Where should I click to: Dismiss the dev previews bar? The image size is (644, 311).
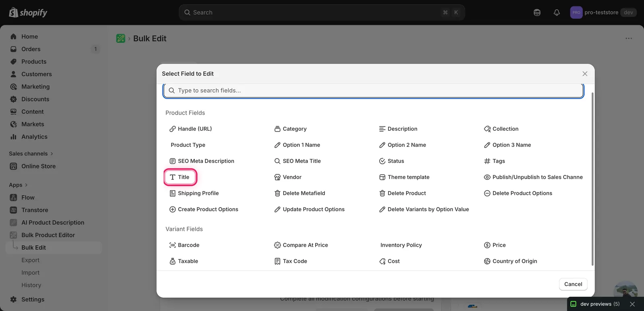coord(632,304)
